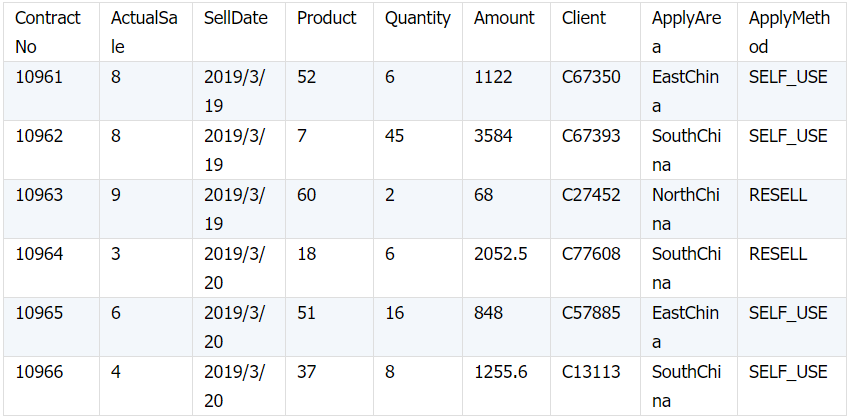This screenshot has height=419, width=849.
Task: Click the Amount column header
Action: [504, 19]
